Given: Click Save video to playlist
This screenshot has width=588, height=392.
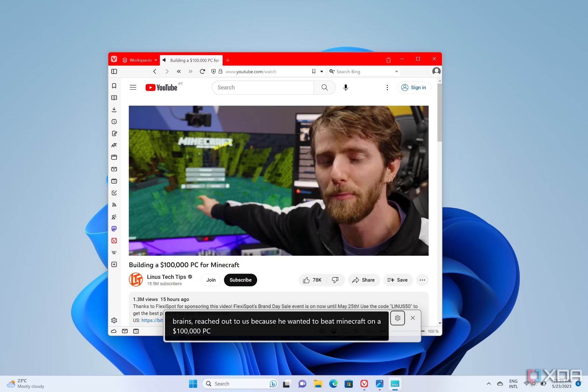Looking at the screenshot, I should pos(397,280).
